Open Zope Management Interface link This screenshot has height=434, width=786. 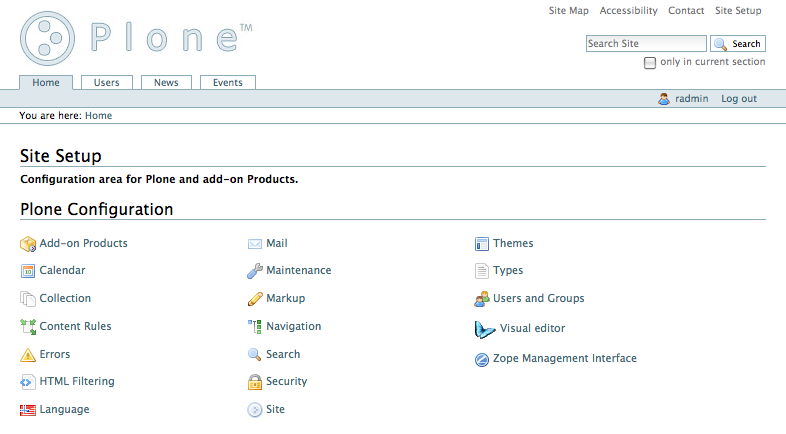[564, 359]
